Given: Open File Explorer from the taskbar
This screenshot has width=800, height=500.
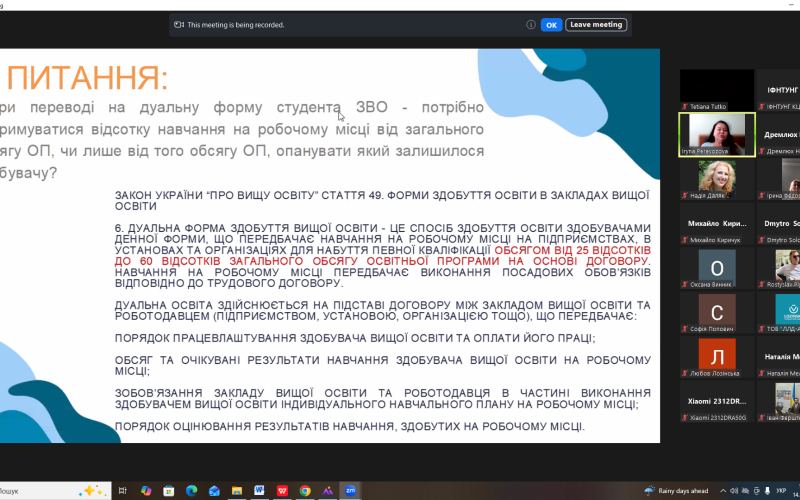Looking at the screenshot, I should (237, 491).
